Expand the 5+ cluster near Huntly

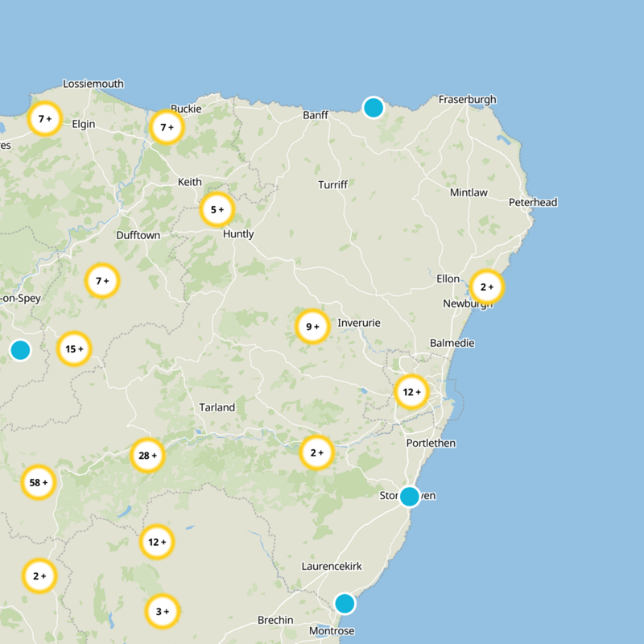pos(217,209)
